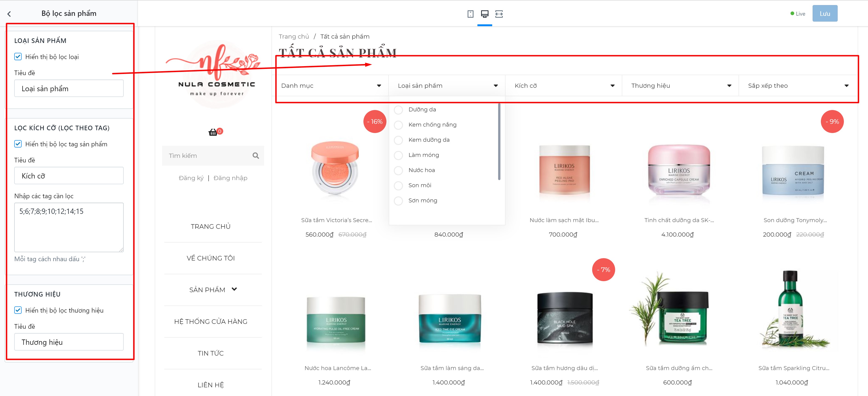Screen dimensions: 868x396
Task: Open the SẢN PHẨM menu item
Action: [207, 290]
